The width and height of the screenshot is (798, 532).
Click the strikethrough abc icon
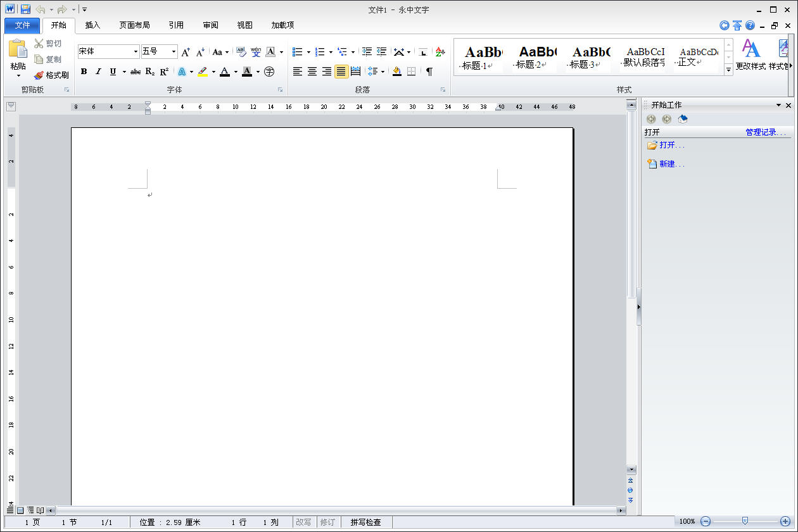(x=136, y=72)
